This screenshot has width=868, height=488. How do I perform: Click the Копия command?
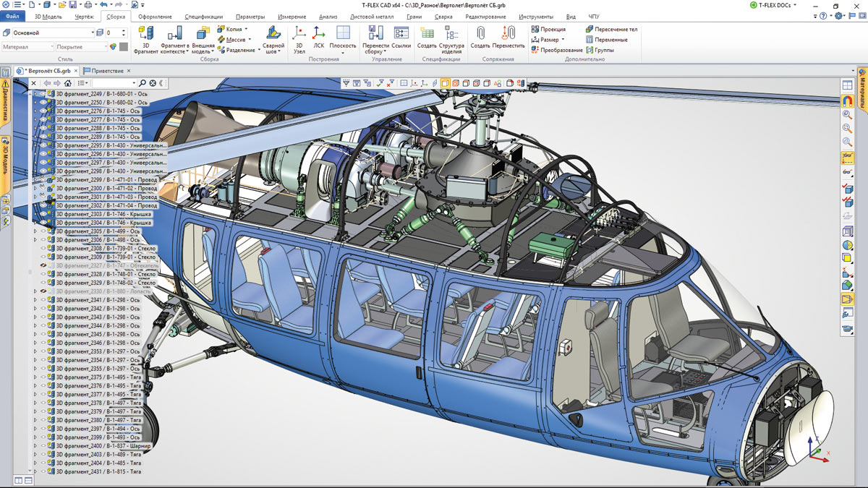point(232,30)
